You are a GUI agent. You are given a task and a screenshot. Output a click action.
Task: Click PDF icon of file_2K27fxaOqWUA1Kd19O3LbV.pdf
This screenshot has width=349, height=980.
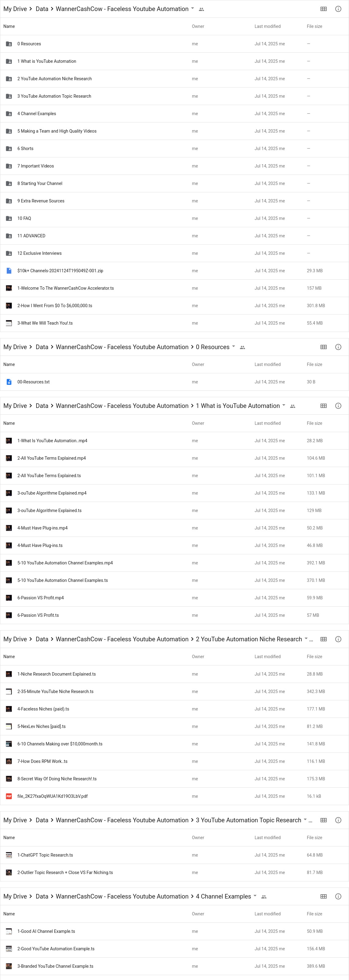click(x=9, y=796)
